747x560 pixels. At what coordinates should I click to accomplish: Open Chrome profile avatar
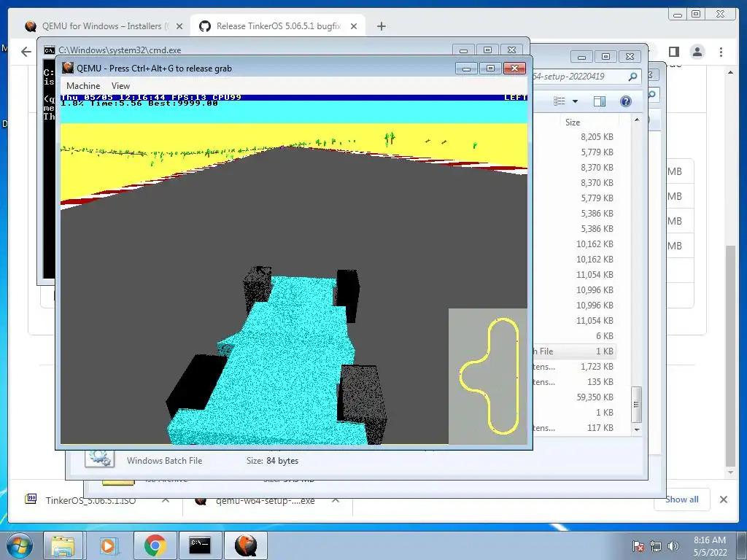[697, 52]
